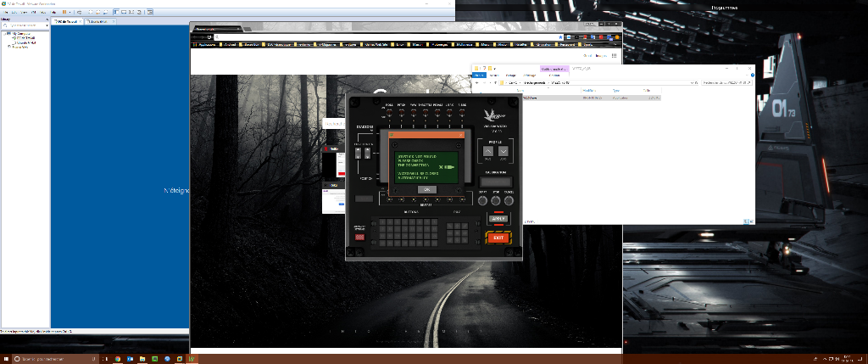This screenshot has height=364, width=868.
Task: Click the Gmail link on Google page
Action: point(587,56)
